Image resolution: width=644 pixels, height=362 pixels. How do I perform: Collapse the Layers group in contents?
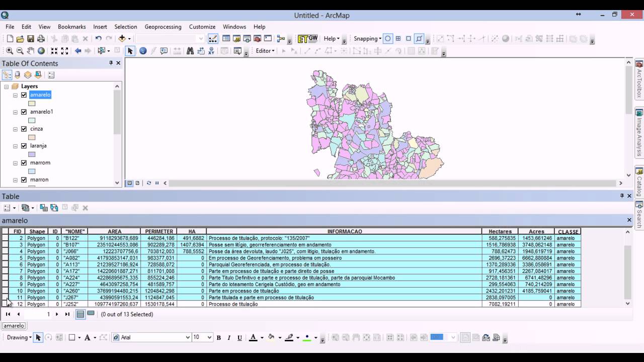tap(6, 86)
